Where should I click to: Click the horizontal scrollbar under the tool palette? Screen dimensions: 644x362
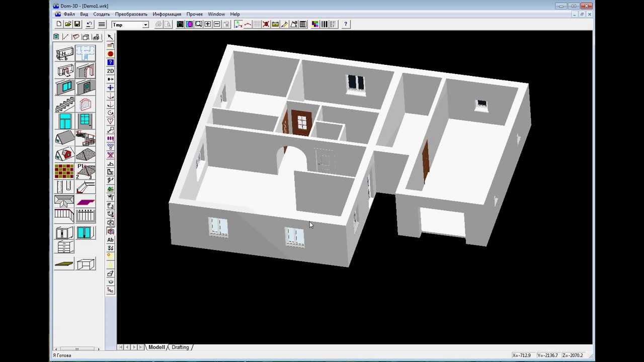[x=77, y=348]
